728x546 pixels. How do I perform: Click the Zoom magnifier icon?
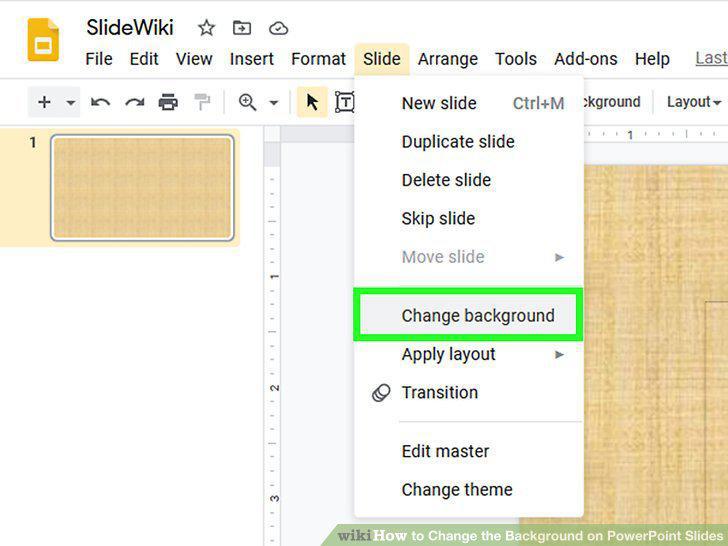click(x=247, y=102)
